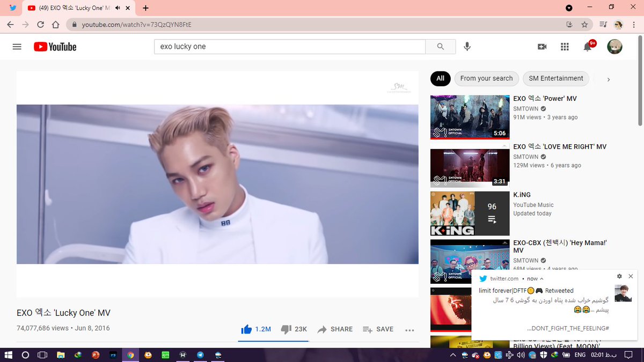Screen dimensions: 644x362
Task: Go to the browser home page
Action: pos(55,25)
